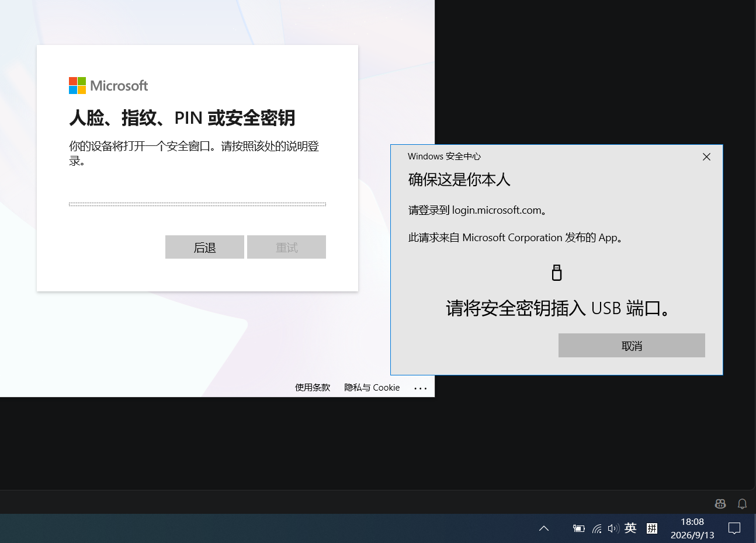Open the Copilot icon in status bar

coord(720,503)
